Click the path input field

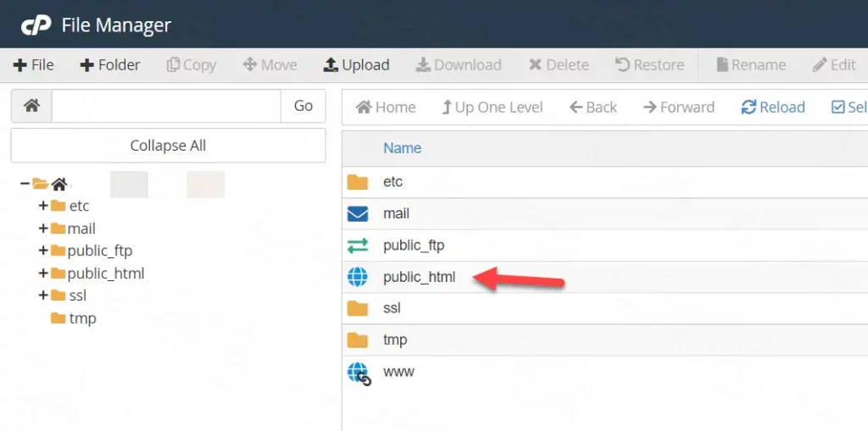tap(166, 107)
